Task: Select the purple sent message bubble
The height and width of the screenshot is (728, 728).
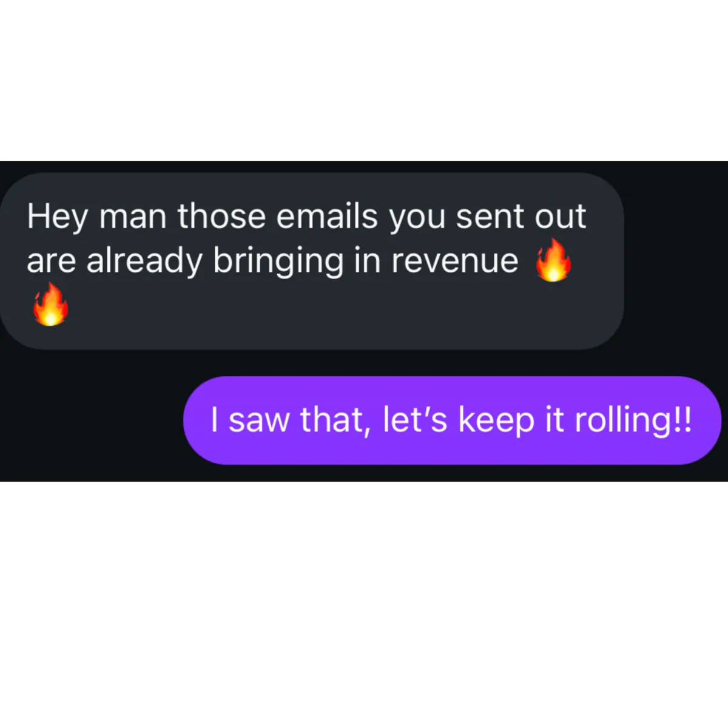Action: pos(452,420)
